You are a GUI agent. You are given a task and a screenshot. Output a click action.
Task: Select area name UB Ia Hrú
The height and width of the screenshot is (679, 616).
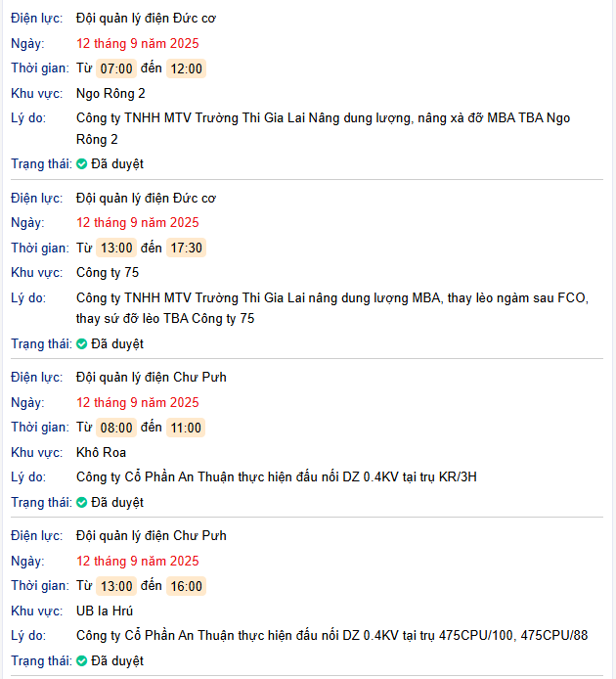coord(105,611)
